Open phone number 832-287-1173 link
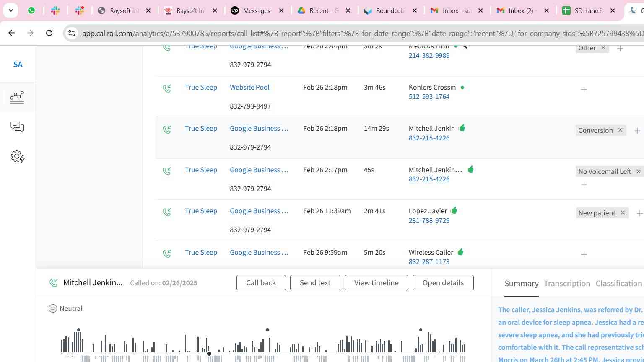 tap(429, 261)
